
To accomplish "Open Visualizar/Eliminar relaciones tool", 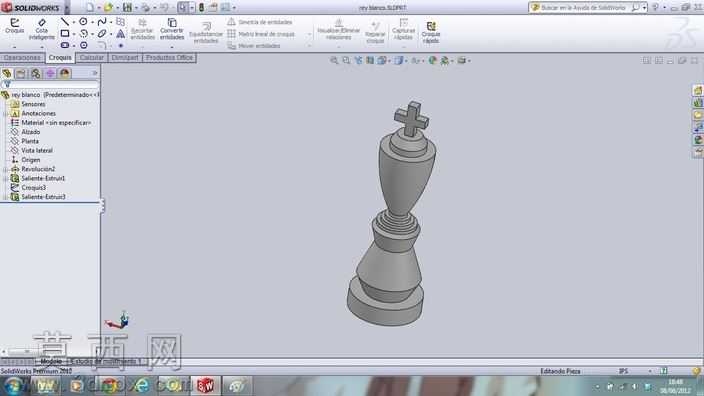I will click(x=339, y=29).
